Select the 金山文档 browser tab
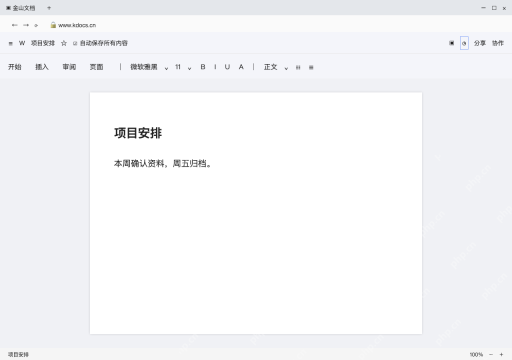The image size is (512, 360). (x=21, y=8)
